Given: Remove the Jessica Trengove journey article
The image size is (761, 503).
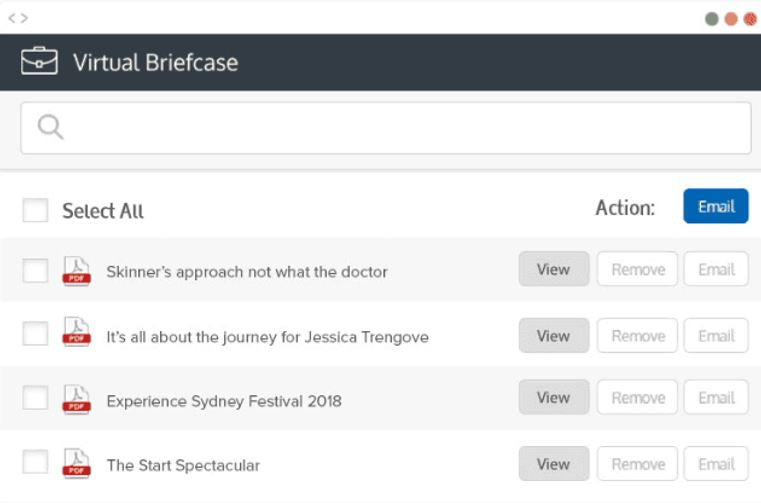Looking at the screenshot, I should coord(637,335).
